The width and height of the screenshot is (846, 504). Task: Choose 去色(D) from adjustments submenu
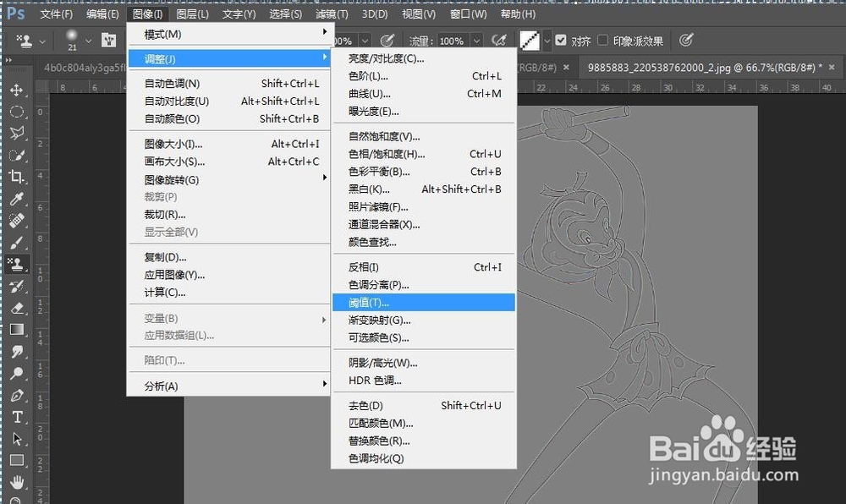click(x=424, y=405)
